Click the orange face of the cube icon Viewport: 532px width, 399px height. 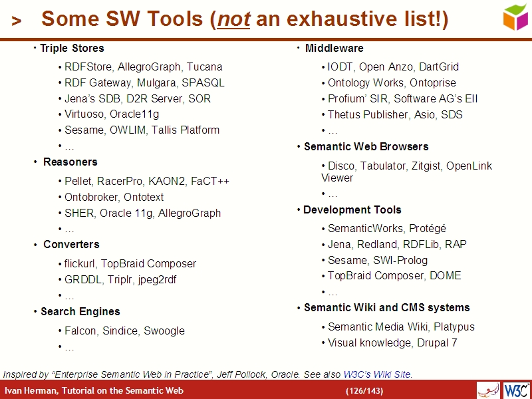pyautogui.click(x=509, y=21)
